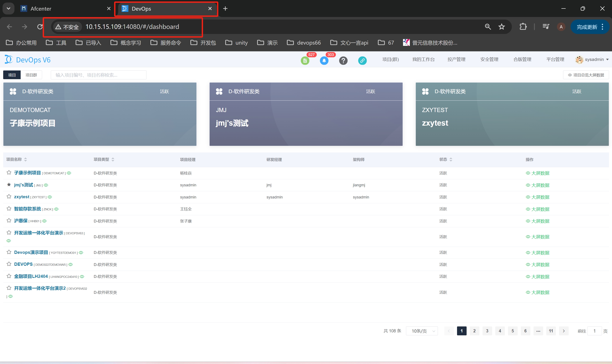Click the question mark help icon
The height and width of the screenshot is (364, 612).
[x=343, y=60]
